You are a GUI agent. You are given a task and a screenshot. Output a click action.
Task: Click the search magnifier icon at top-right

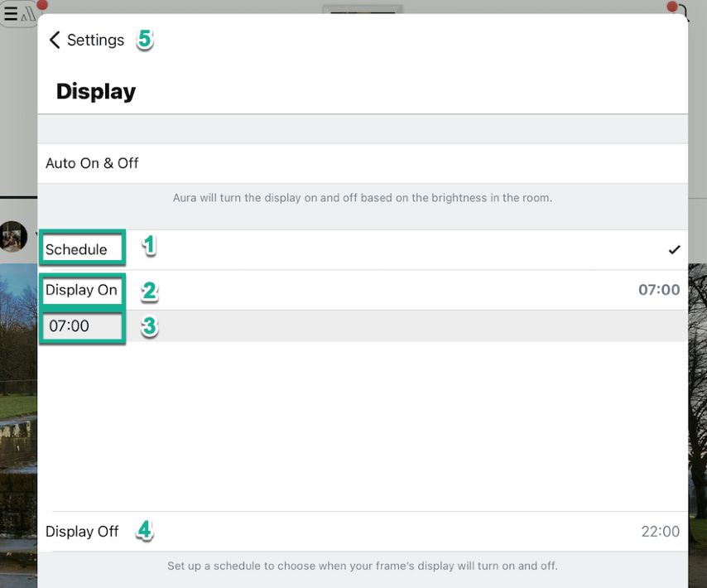pyautogui.click(x=682, y=12)
